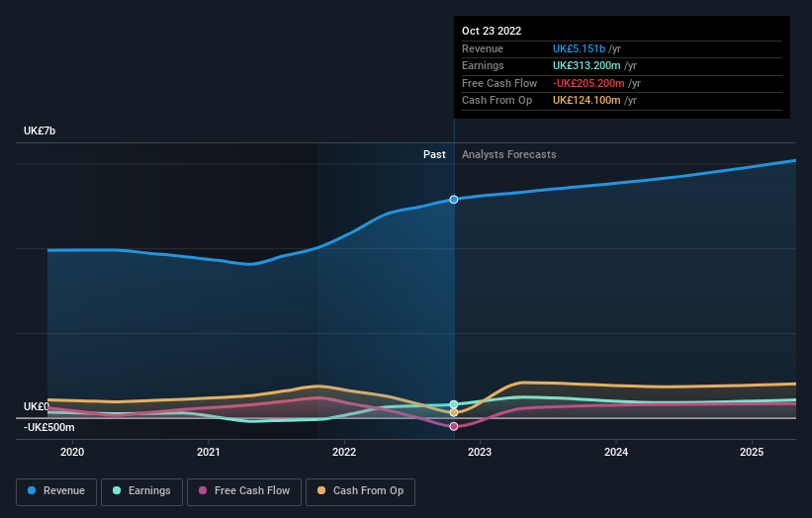The height and width of the screenshot is (518, 812).
Task: Click the UK£313.200m earnings value
Action: [586, 65]
